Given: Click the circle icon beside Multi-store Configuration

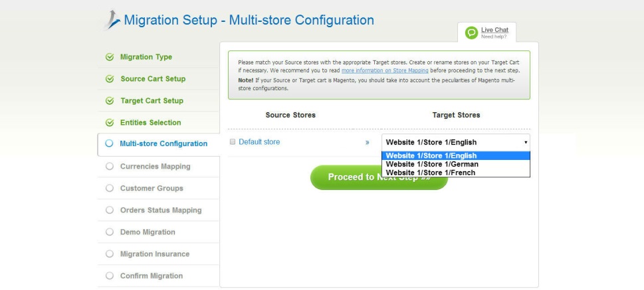Looking at the screenshot, I should click(109, 144).
